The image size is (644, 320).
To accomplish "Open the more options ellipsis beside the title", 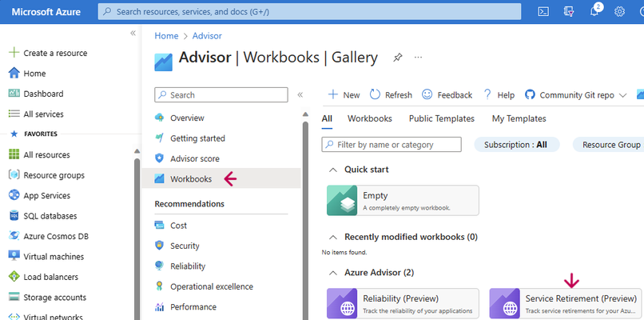I will point(418,57).
